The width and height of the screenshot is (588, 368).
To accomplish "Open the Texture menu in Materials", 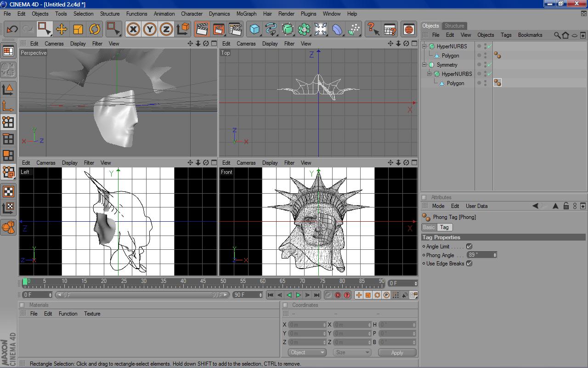I will coord(92,314).
